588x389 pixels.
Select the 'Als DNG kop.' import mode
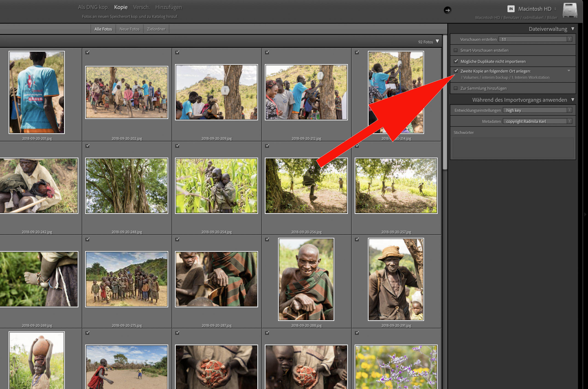pos(93,7)
